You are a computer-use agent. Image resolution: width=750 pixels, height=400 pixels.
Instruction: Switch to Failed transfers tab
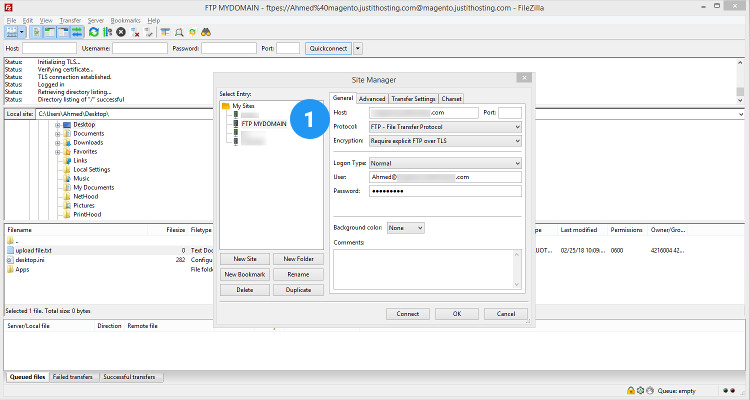(73, 377)
